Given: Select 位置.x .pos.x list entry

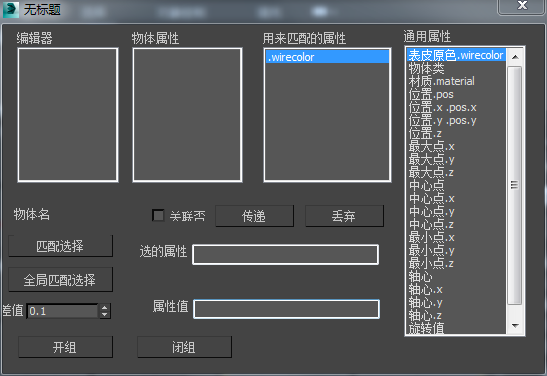Looking at the screenshot, I should tap(456, 107).
